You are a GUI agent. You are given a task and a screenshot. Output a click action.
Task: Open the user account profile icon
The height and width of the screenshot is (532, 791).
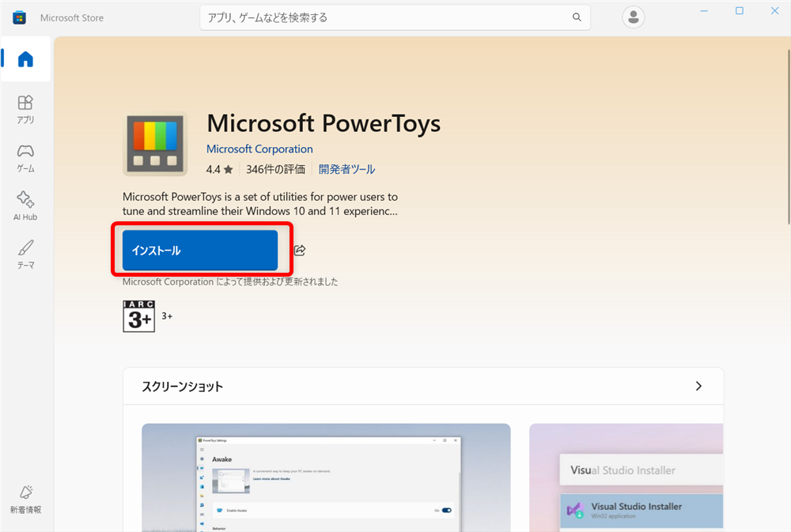click(x=633, y=17)
